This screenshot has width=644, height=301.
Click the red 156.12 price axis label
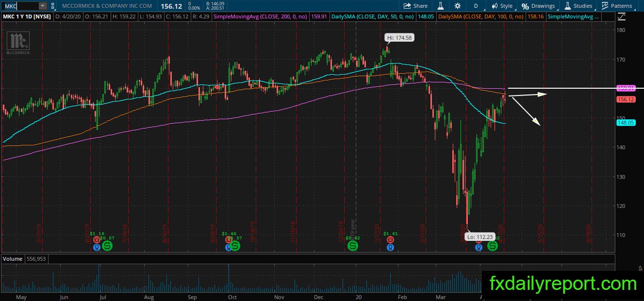(x=626, y=99)
